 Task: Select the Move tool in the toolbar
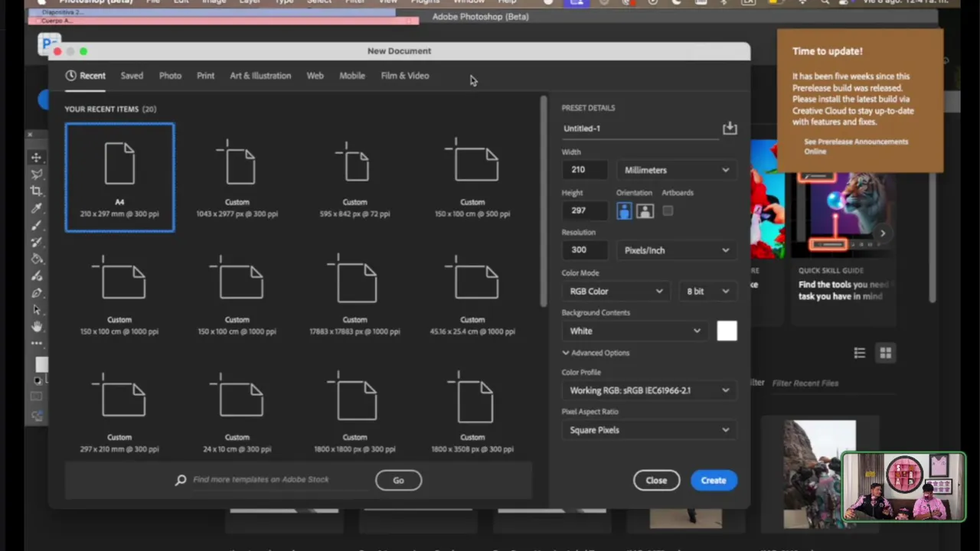(36, 157)
